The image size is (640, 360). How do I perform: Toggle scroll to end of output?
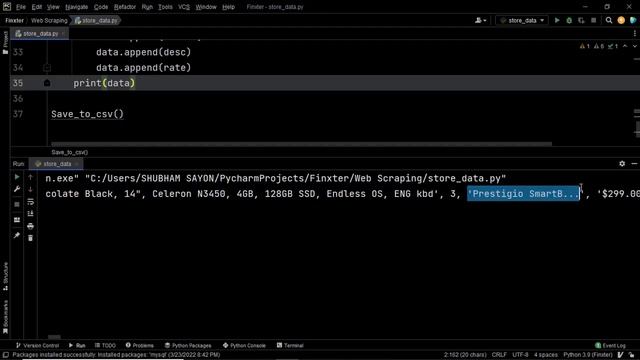[x=31, y=213]
